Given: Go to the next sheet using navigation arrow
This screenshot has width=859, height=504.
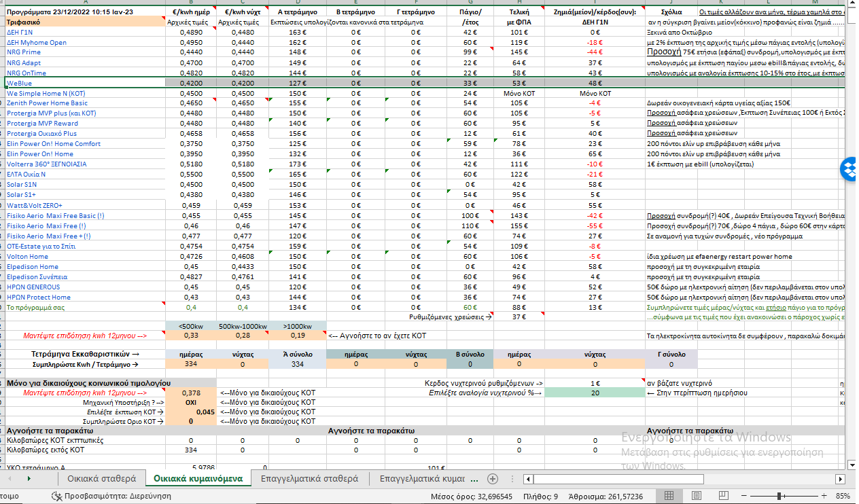Looking at the screenshot, I should [29, 478].
